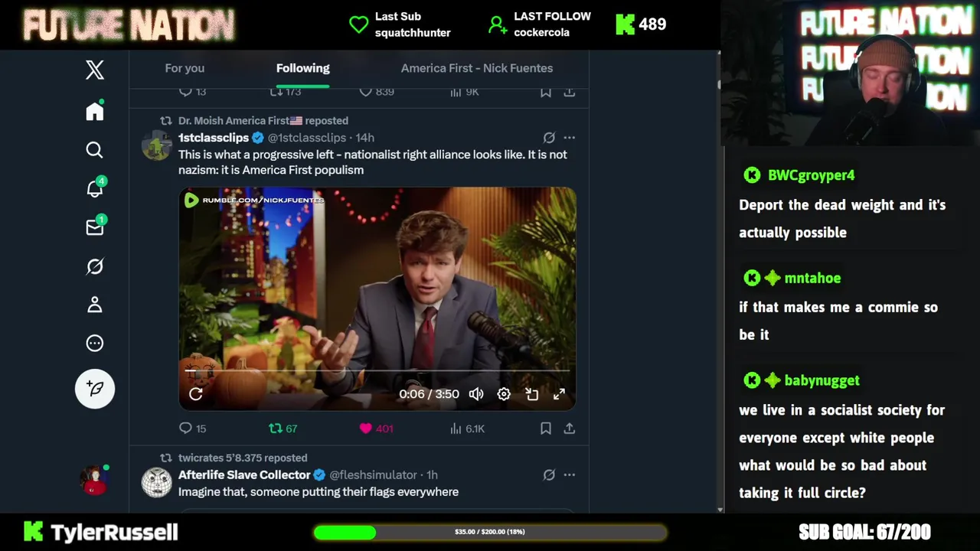
Task: Reply to top post with 13 replies
Action: (x=192, y=92)
